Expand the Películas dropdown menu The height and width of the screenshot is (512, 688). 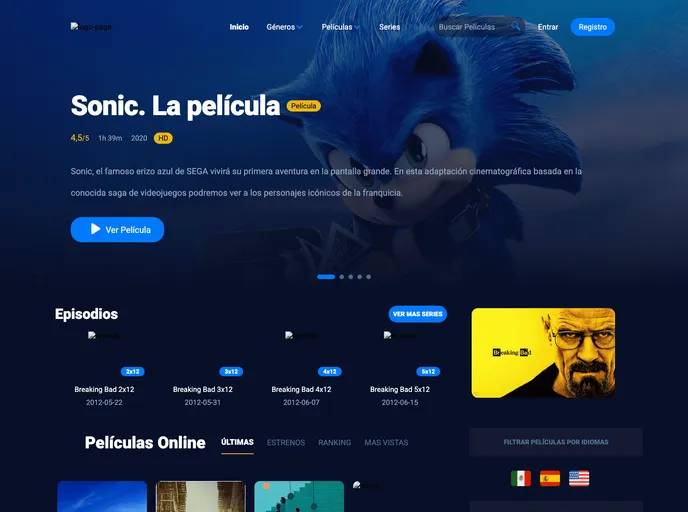pos(340,27)
